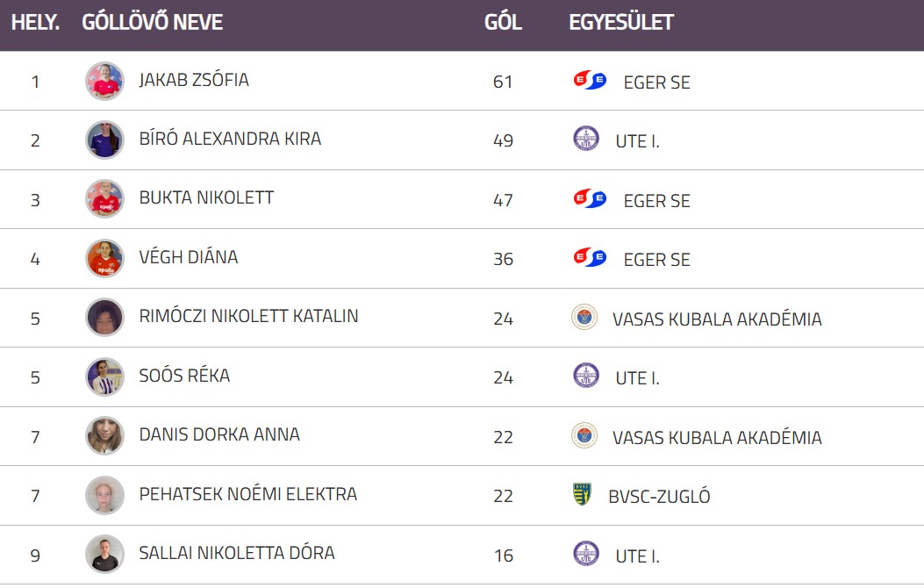Open Pehatsek Noémi Elektra player photo
This screenshot has height=588, width=924.
[105, 496]
